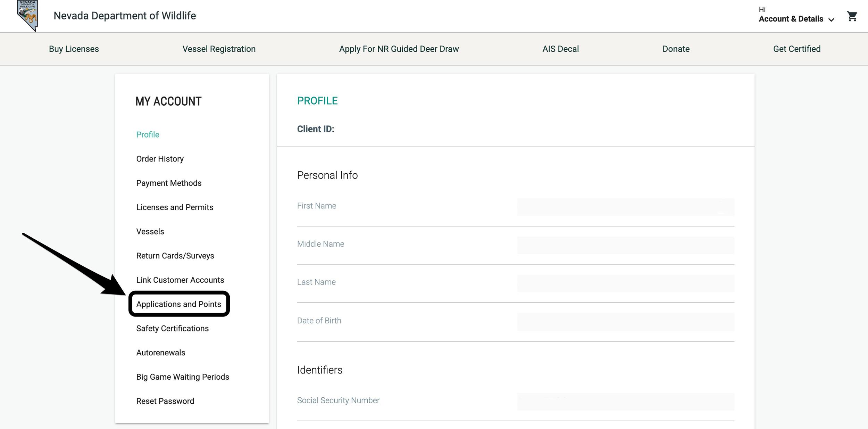Select Profile in My Account sidebar

point(148,135)
